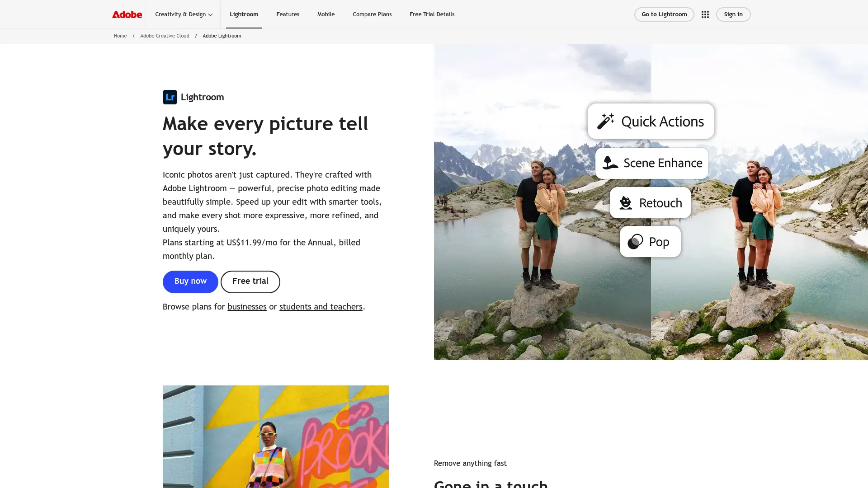
Task: Click the 'Make every picture tell your story' heading
Action: pyautogui.click(x=265, y=136)
